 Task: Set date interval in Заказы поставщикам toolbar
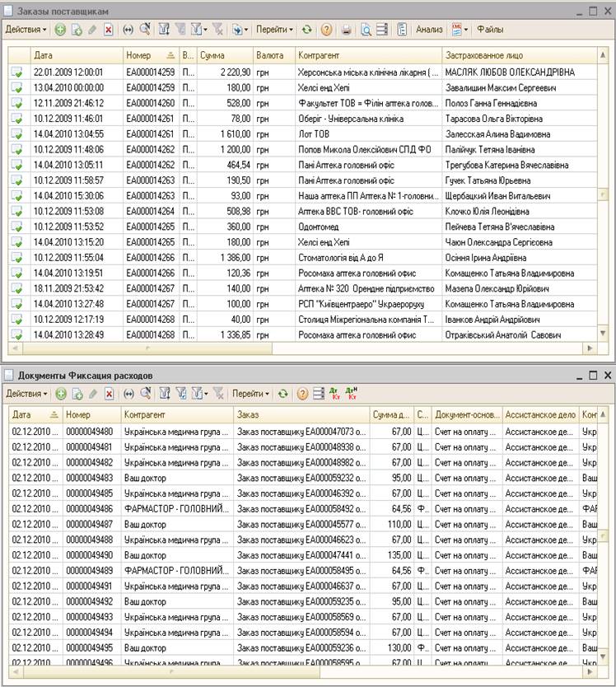coord(128,30)
